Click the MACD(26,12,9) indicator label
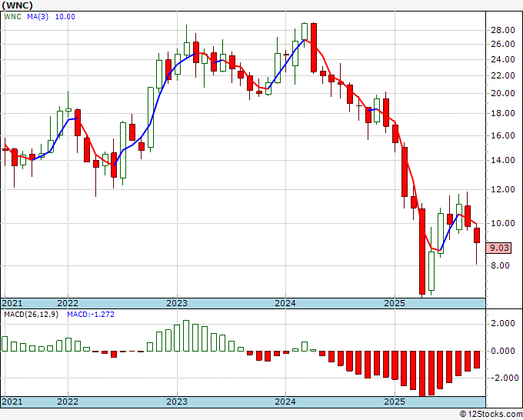Screen dimensions: 523x420 pos(28,315)
